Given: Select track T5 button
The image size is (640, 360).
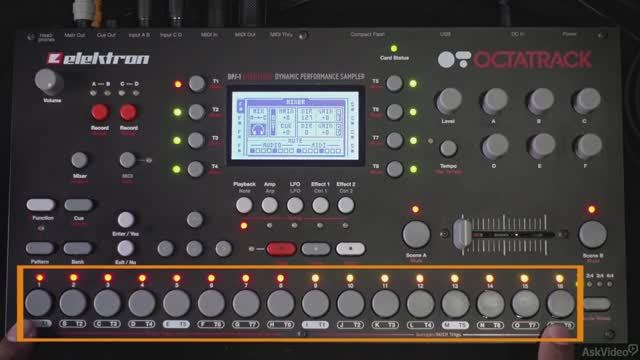Looking at the screenshot, I should click(x=394, y=83).
